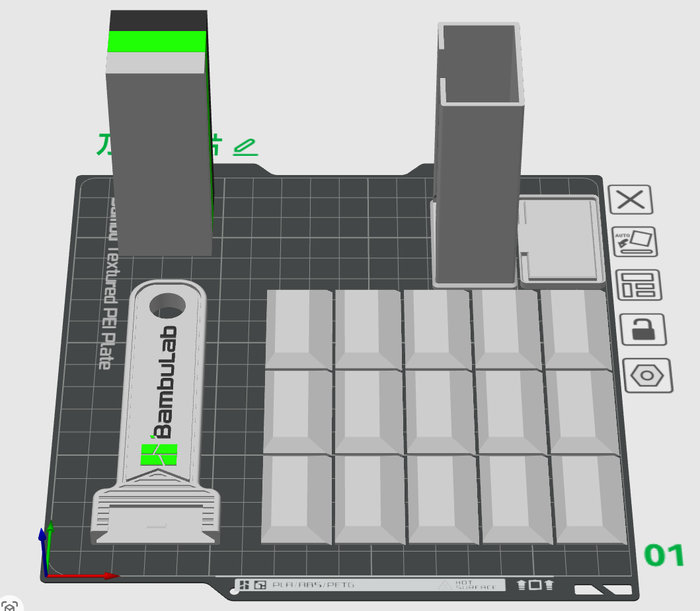700x611 pixels.
Task: Click the green Bambu logo on scraper handle
Action: pos(159,455)
